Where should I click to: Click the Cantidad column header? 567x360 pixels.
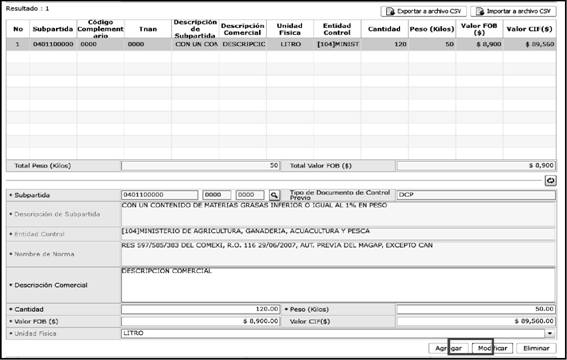[384, 29]
